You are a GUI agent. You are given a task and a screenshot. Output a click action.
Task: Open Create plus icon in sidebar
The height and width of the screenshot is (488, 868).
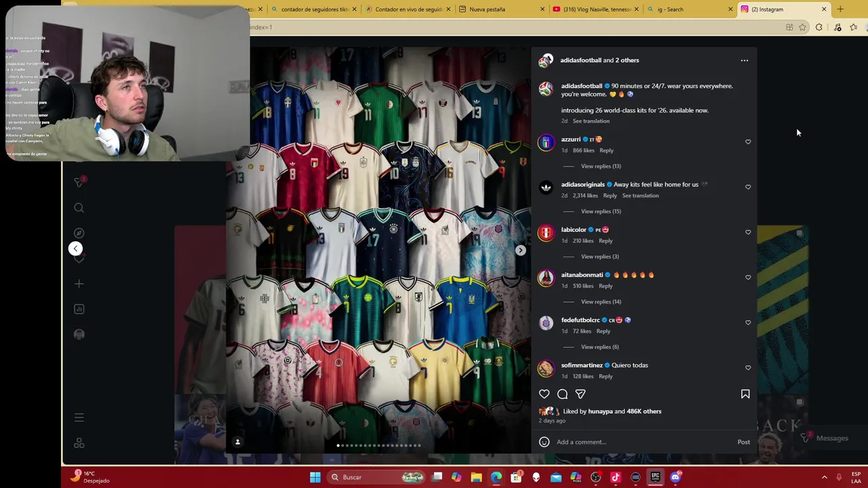click(x=79, y=284)
